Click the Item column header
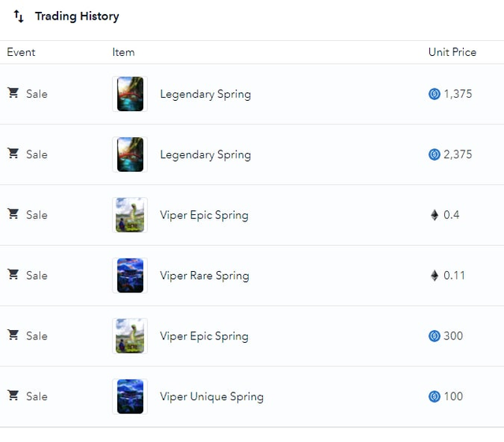 124,52
